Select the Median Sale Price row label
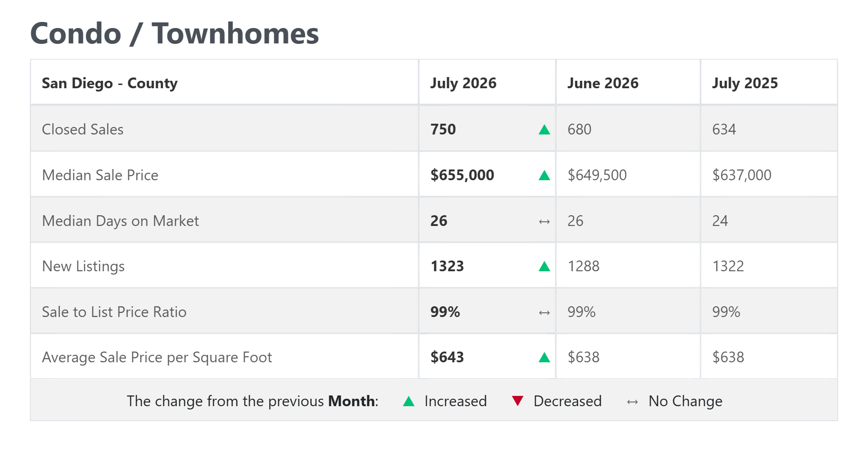 click(x=100, y=175)
